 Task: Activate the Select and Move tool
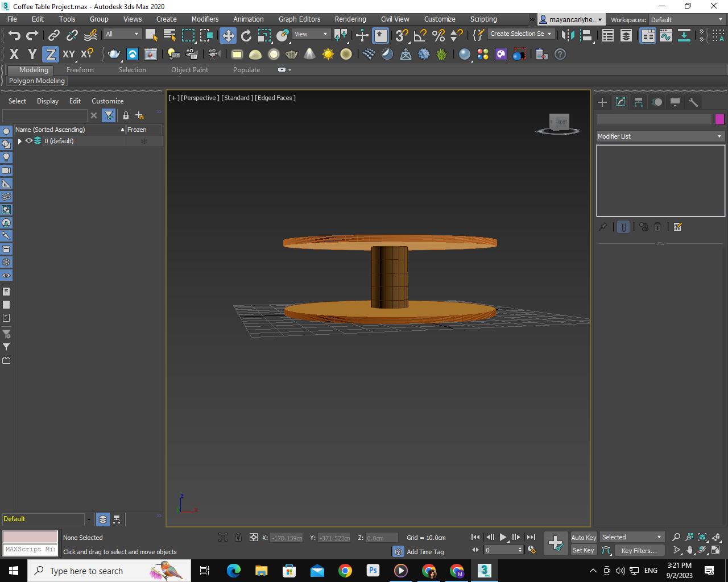[228, 35]
